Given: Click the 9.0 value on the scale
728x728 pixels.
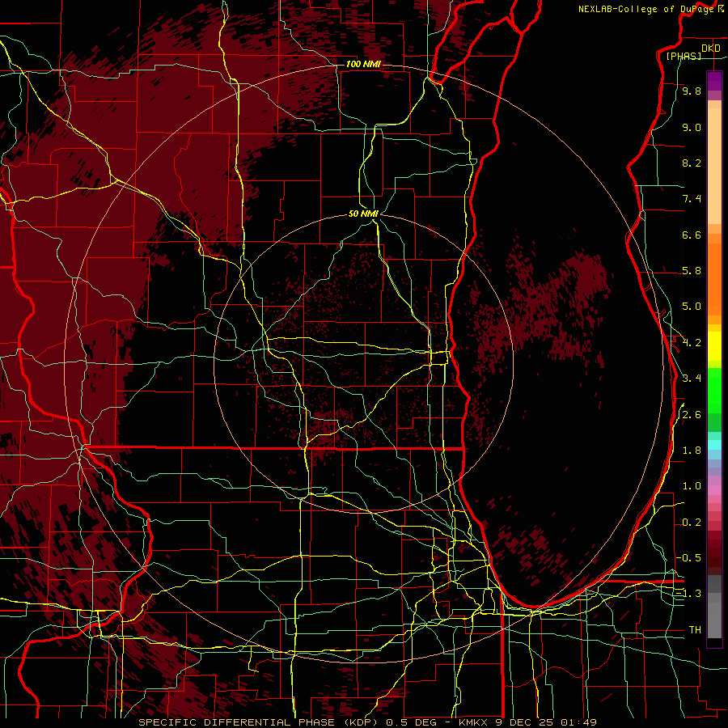Looking at the screenshot, I should (692, 127).
